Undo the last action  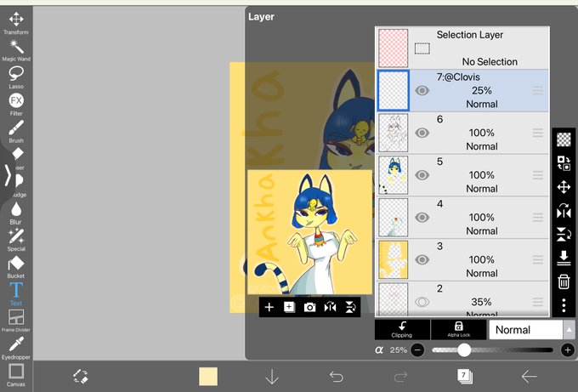coord(337,377)
